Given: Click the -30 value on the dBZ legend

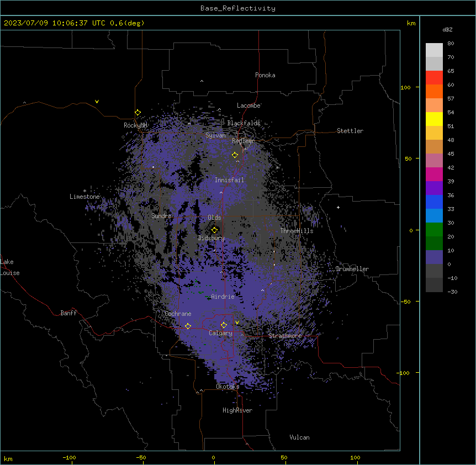Looking at the screenshot, I should point(452,292).
